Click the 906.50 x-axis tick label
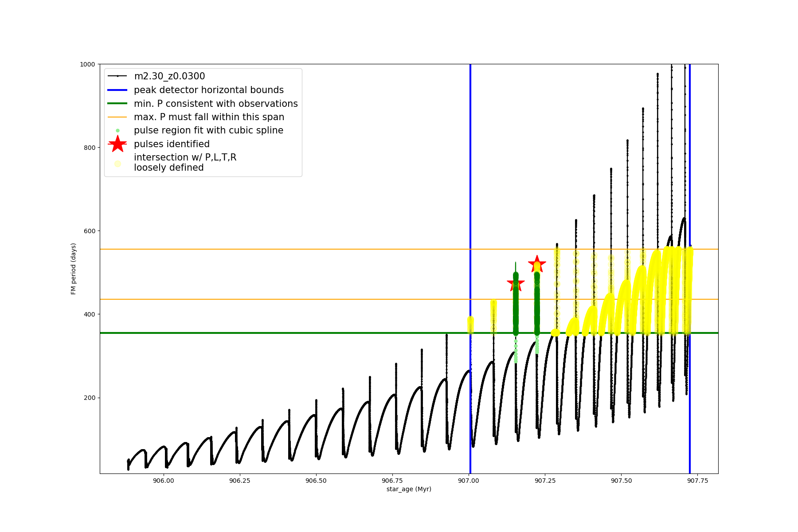The height and width of the screenshot is (532, 798). 316,481
